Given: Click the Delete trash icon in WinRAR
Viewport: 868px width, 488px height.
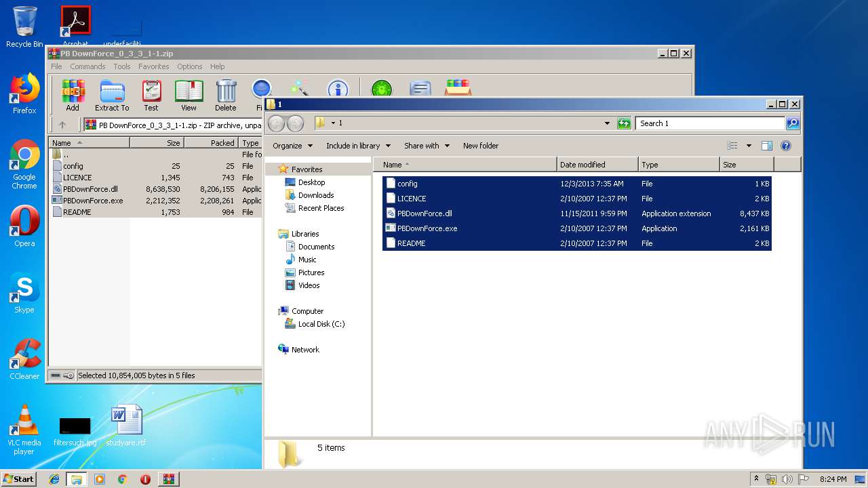Looking at the screenshot, I should [x=226, y=96].
